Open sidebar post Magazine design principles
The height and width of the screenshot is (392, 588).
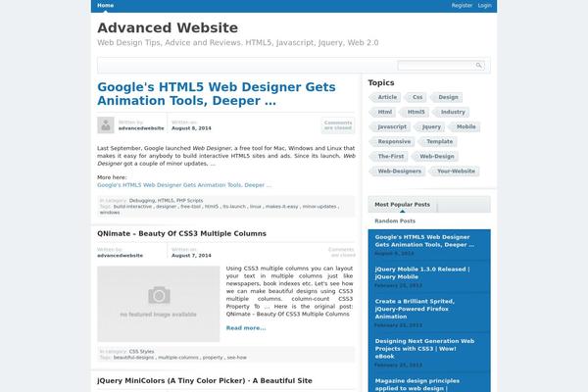click(x=417, y=384)
